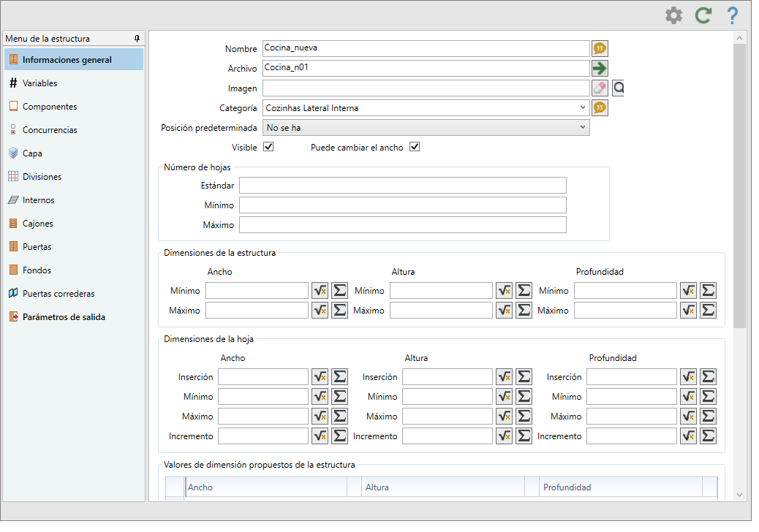Click the translation icon next to Categoría
Screen dimensions: 759x532
pos(600,108)
